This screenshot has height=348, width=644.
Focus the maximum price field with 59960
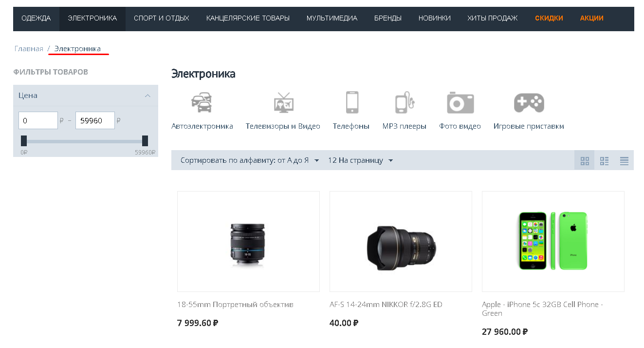click(x=95, y=120)
